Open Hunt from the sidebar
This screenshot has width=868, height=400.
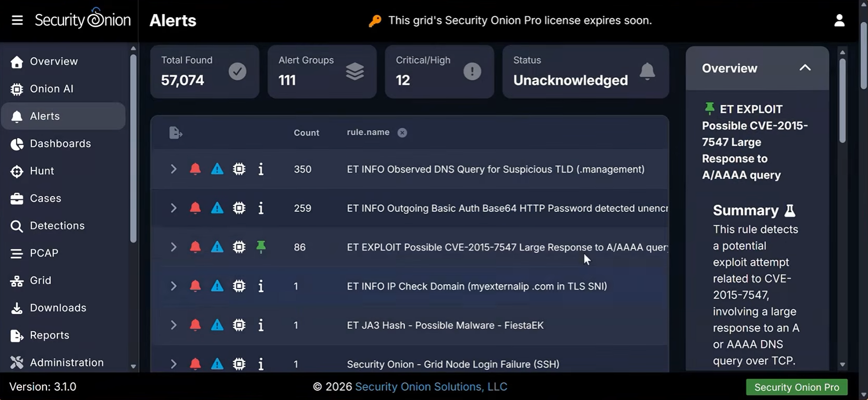click(x=63, y=171)
